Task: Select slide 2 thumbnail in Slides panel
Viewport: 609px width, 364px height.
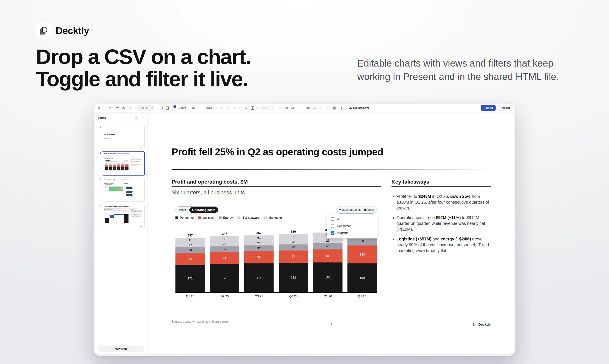Action: [123, 163]
